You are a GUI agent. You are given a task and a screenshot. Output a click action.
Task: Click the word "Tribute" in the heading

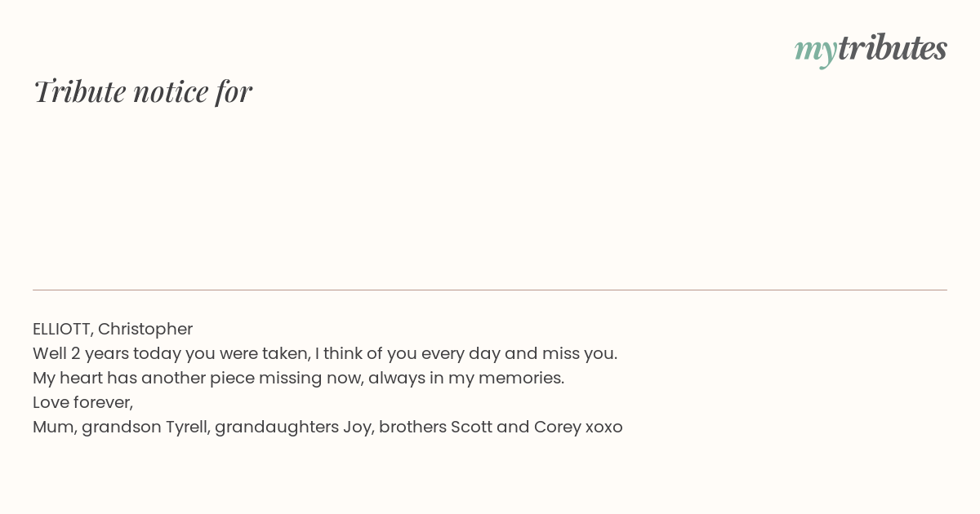click(79, 91)
